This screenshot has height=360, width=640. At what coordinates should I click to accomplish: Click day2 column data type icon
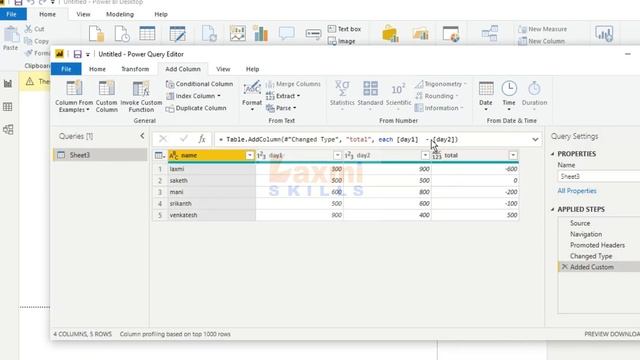point(349,156)
